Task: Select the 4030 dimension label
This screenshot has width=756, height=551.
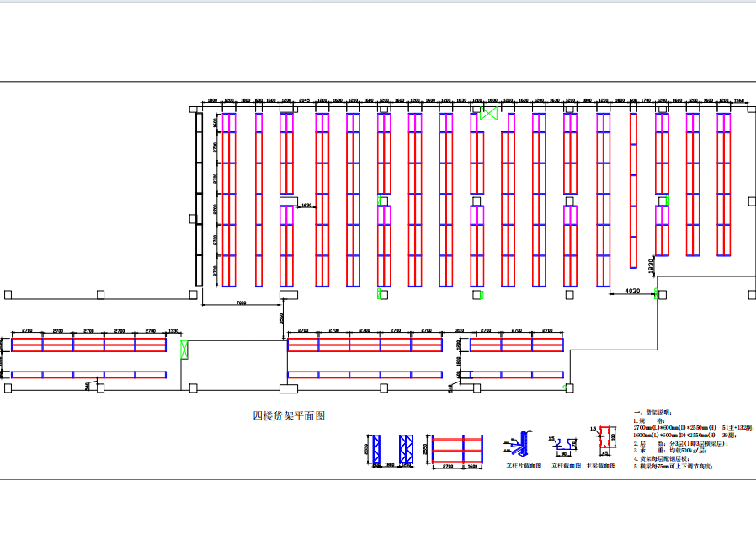Action: point(632,292)
